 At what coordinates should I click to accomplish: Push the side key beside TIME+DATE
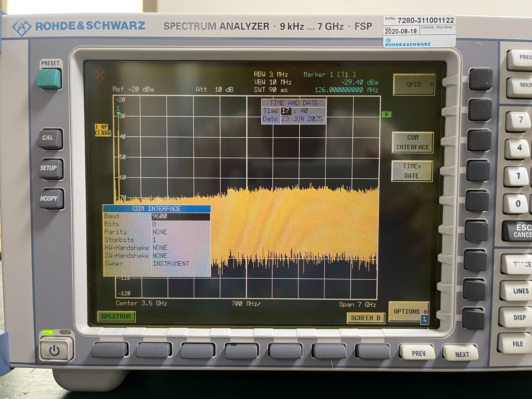478,171
